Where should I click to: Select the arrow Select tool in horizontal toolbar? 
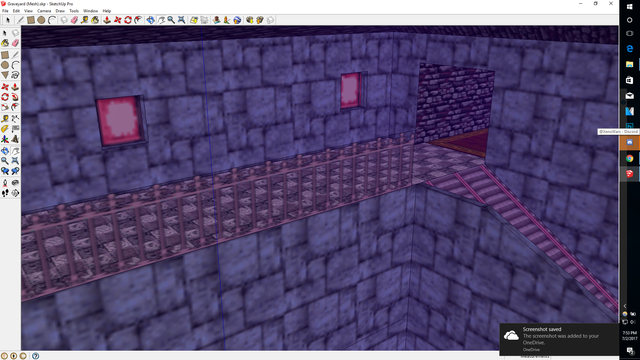tap(8, 20)
